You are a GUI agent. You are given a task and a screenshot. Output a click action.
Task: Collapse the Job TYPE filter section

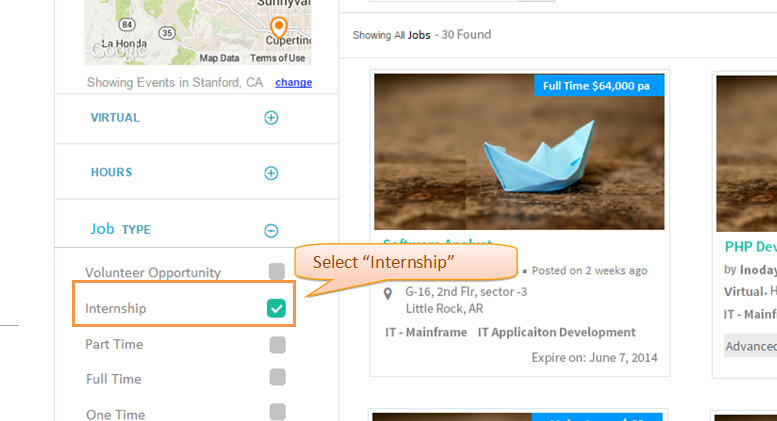(x=271, y=230)
